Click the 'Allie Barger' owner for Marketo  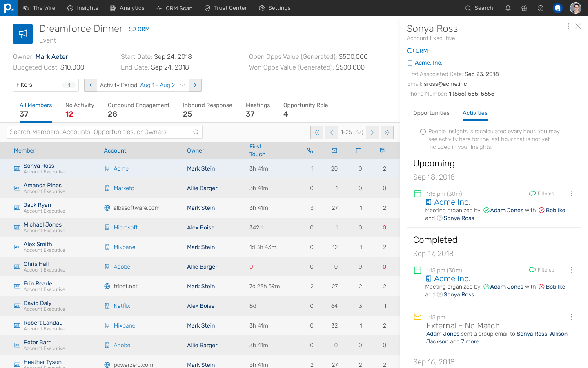point(202,188)
